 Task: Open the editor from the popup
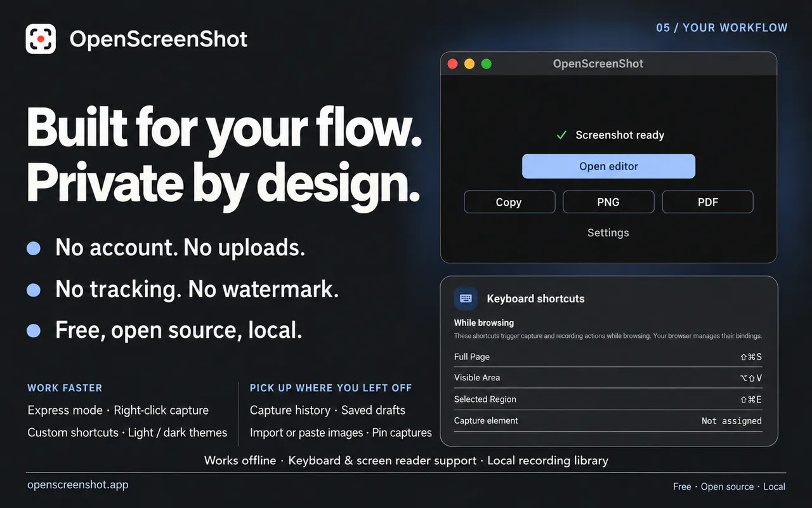coord(608,166)
